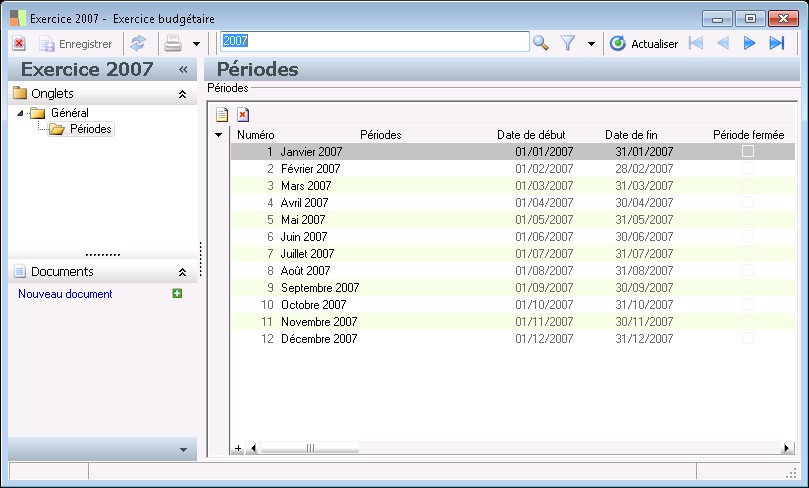Click the red delete icon in main toolbar
809x488 pixels.
[19, 43]
